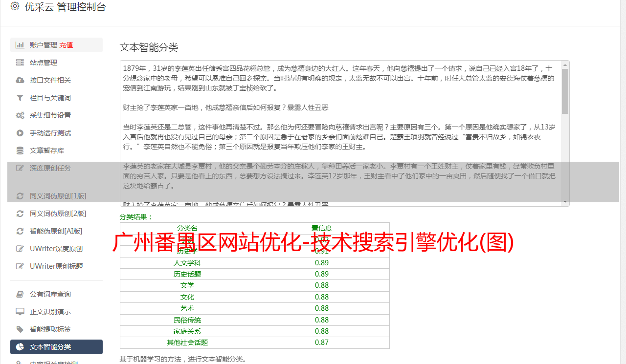Click the 0.87 confidence value
The height and width of the screenshot is (364, 626).
(x=322, y=343)
